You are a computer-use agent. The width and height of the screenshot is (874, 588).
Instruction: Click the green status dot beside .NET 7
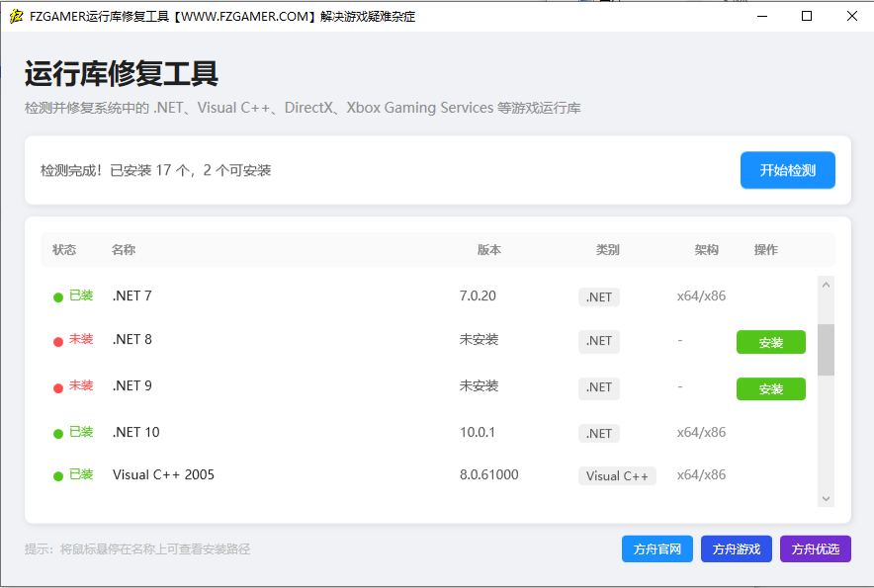[57, 295]
